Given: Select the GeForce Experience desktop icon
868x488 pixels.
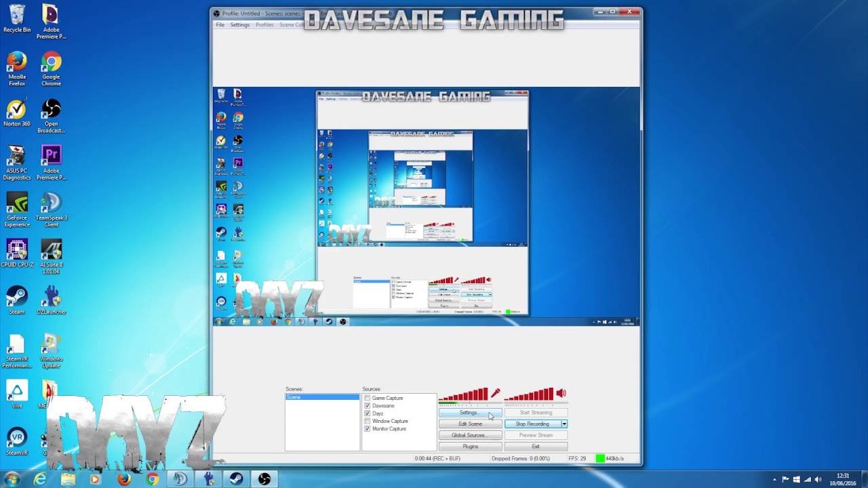Looking at the screenshot, I should pos(17,210).
